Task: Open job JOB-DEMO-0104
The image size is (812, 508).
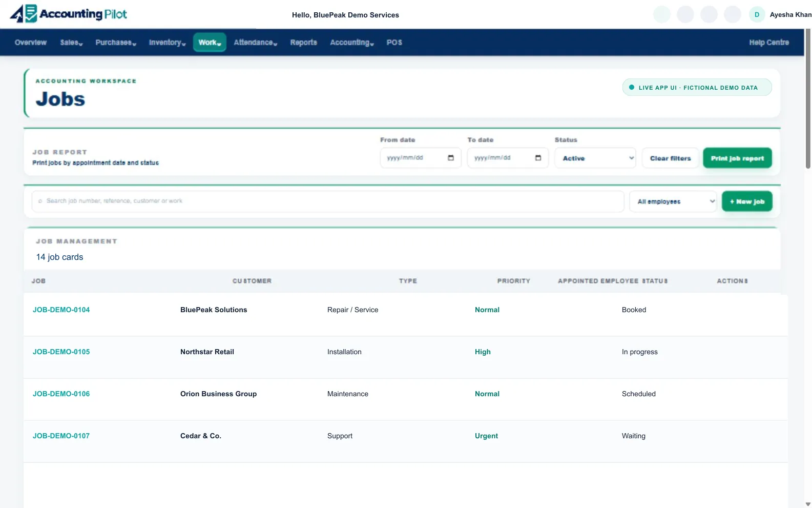Action: tap(61, 310)
